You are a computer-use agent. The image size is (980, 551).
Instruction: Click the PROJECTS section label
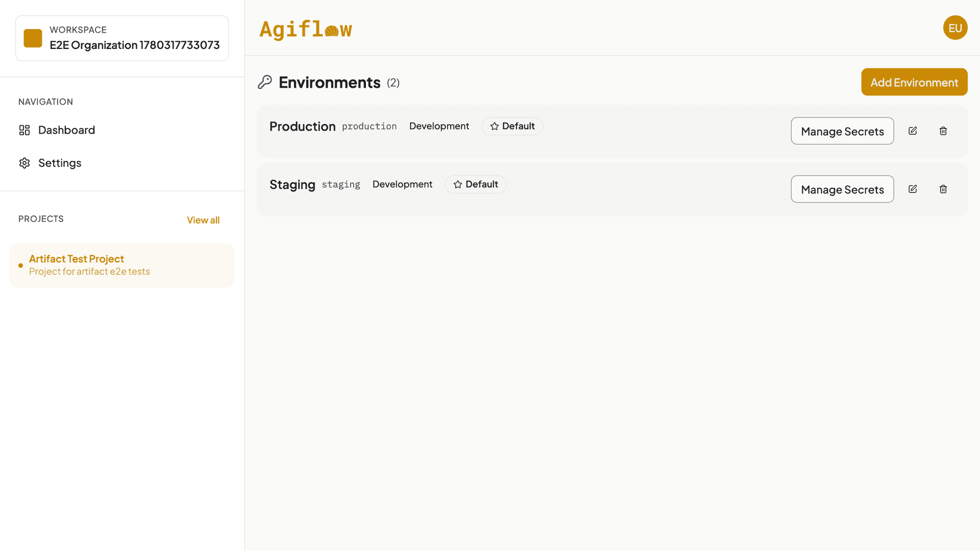41,219
